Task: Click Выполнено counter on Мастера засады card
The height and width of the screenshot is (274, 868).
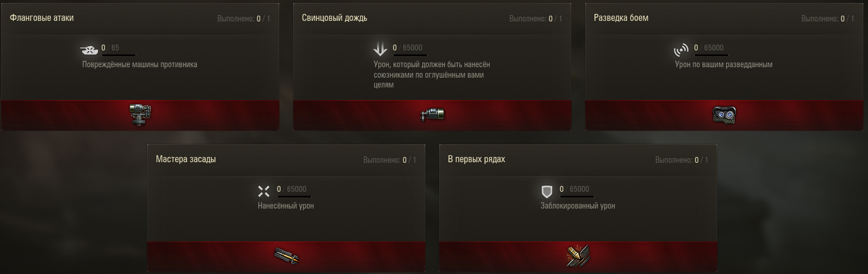Action: click(389, 160)
